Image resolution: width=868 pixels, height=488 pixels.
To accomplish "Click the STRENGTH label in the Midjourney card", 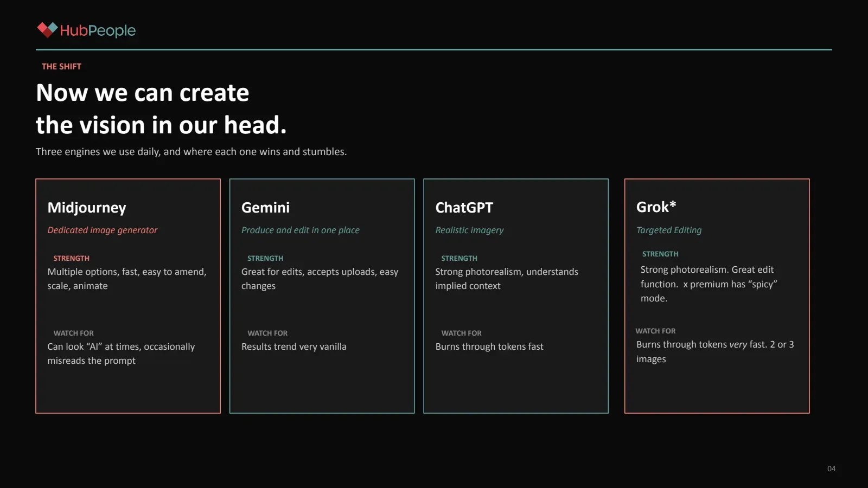I will (71, 259).
